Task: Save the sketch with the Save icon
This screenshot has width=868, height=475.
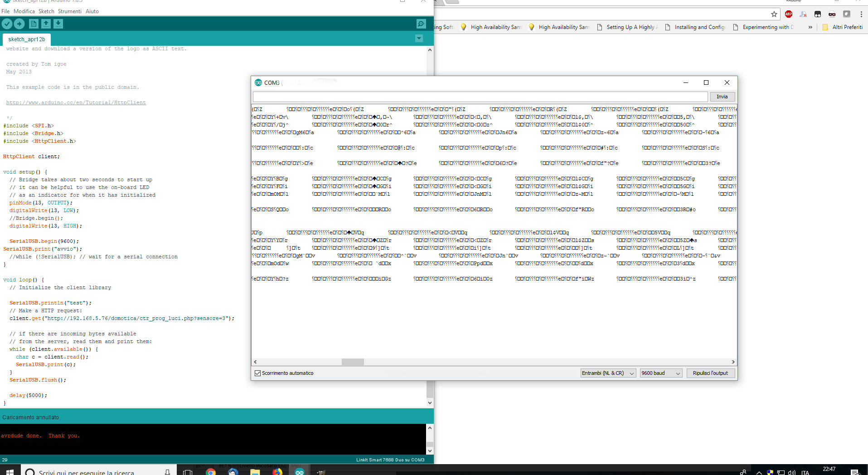Action: 58,24
